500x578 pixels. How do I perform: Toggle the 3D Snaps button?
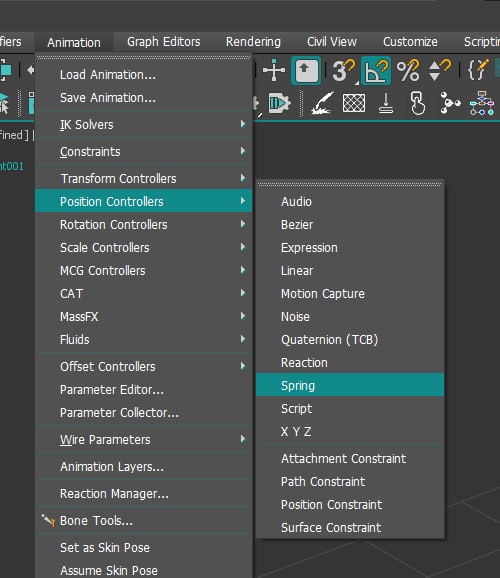tap(344, 70)
